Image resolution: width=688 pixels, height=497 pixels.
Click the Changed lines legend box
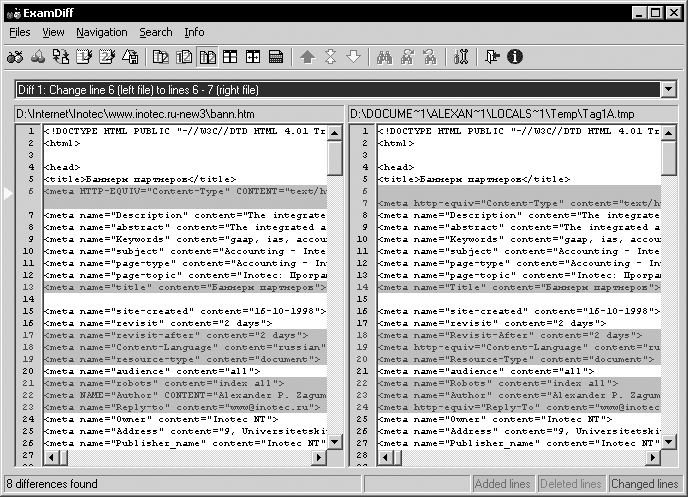tap(645, 484)
